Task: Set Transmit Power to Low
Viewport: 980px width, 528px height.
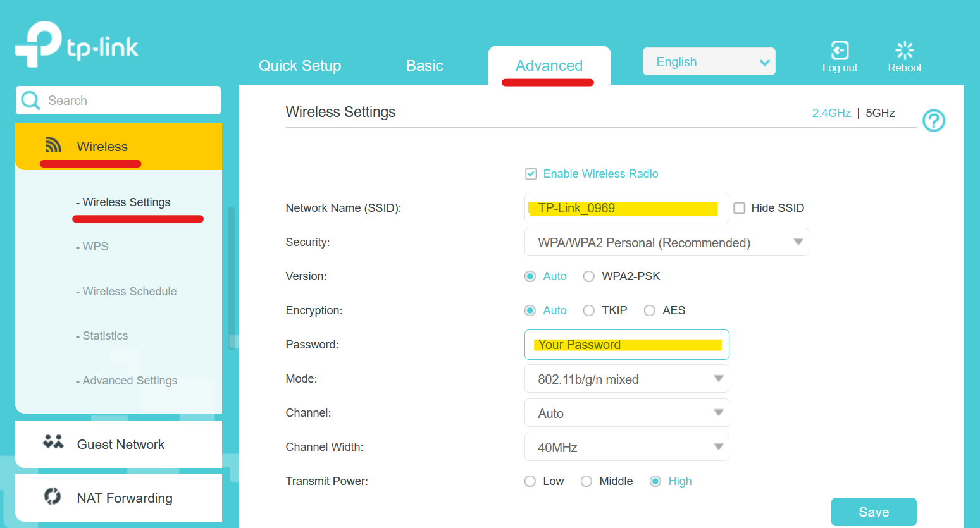Action: [x=530, y=481]
